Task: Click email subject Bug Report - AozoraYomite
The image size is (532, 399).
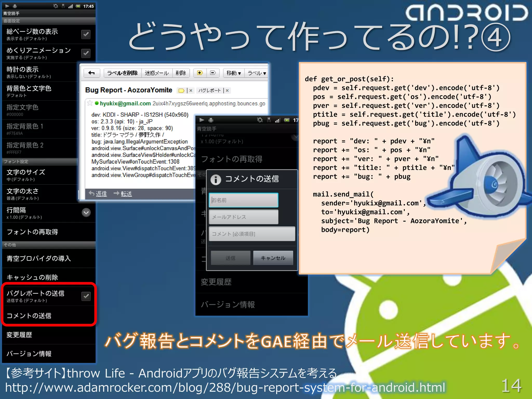Action: click(x=129, y=90)
